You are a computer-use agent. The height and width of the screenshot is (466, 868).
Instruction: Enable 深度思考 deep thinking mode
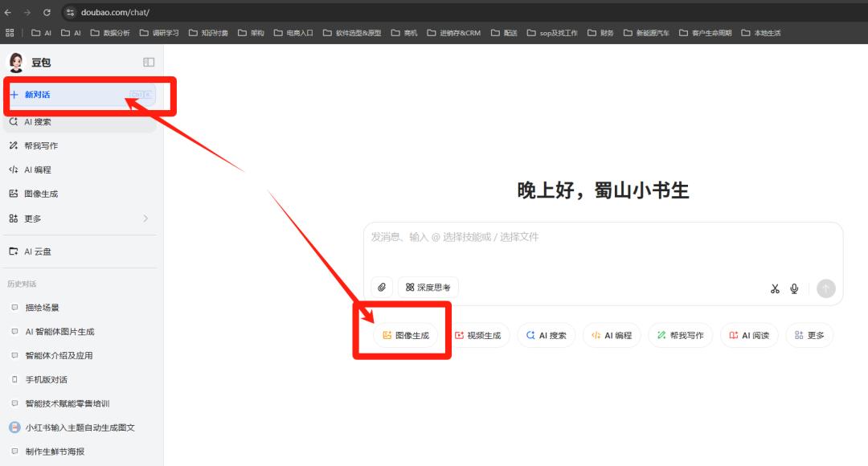tap(427, 287)
